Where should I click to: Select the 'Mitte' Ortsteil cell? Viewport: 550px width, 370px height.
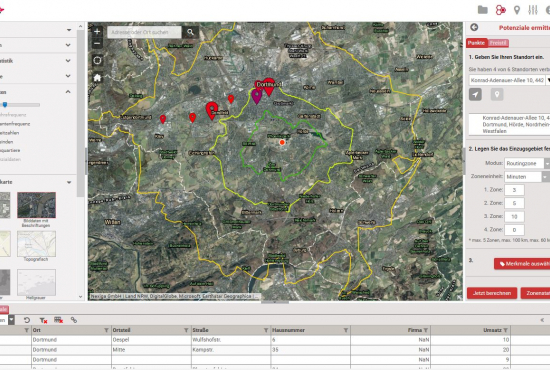[151, 350]
